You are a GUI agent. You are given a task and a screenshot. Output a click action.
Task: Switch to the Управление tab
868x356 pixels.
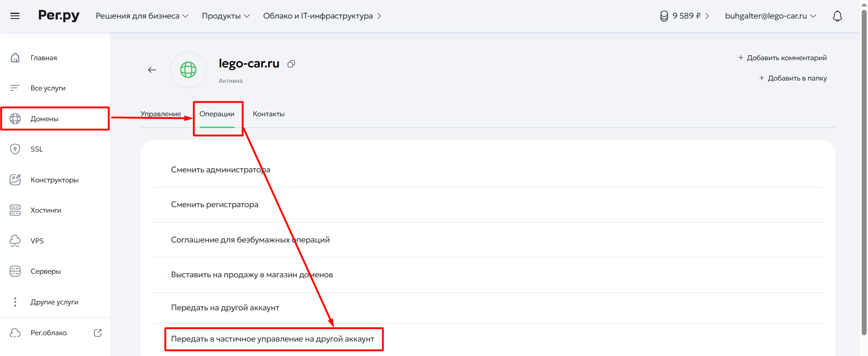click(x=161, y=114)
